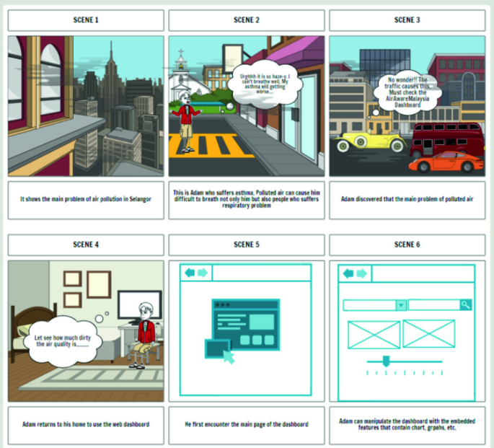Click the address bar in Scene 6 browser

click(x=423, y=273)
